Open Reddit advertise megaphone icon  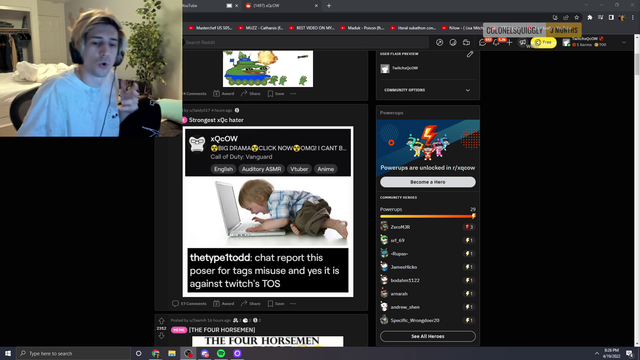[522, 42]
